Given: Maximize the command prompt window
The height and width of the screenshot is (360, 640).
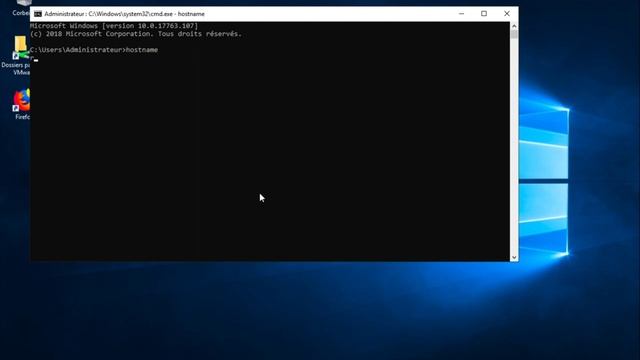Looking at the screenshot, I should tap(484, 14).
